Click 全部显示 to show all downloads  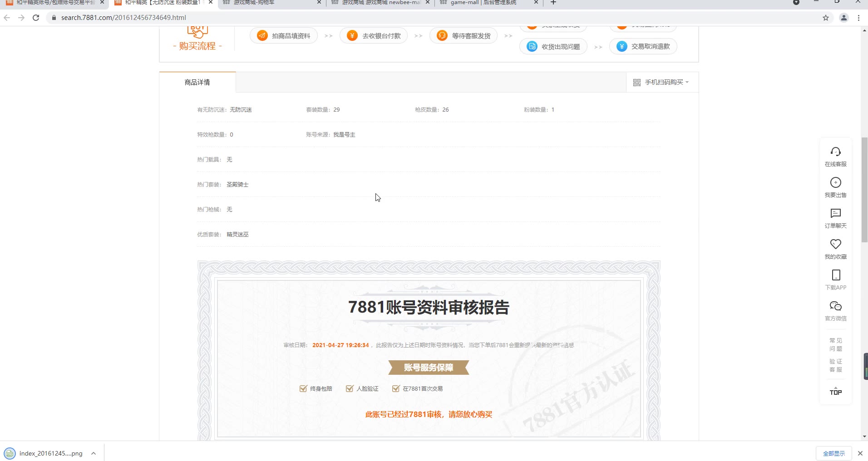(834, 453)
